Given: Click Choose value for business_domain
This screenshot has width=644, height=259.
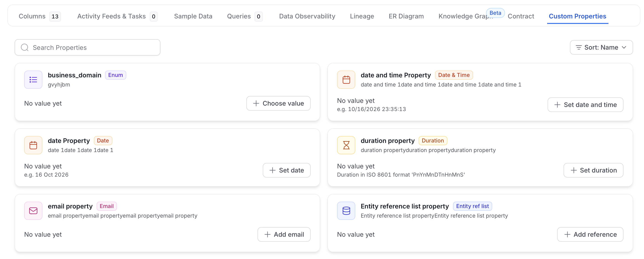Looking at the screenshot, I should tap(278, 103).
